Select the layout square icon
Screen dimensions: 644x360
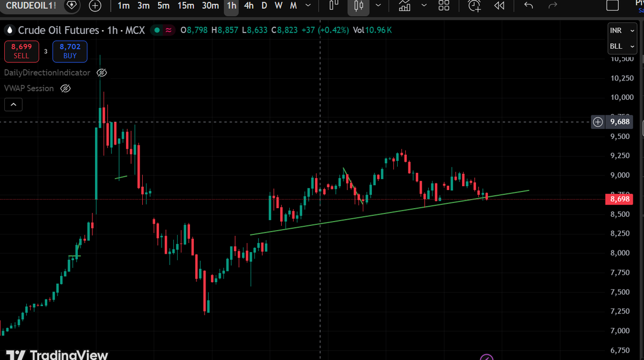612,5
